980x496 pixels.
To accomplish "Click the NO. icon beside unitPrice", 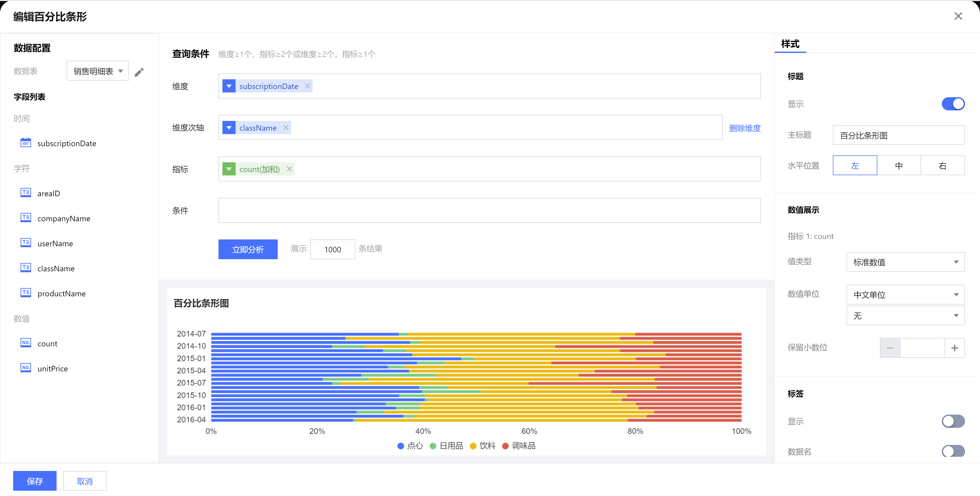I will [26, 368].
